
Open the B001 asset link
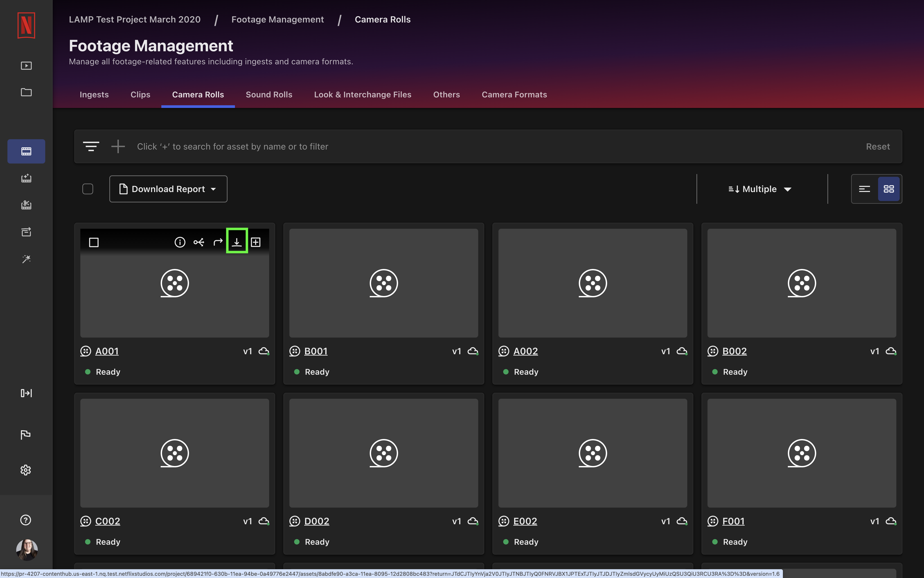(316, 351)
